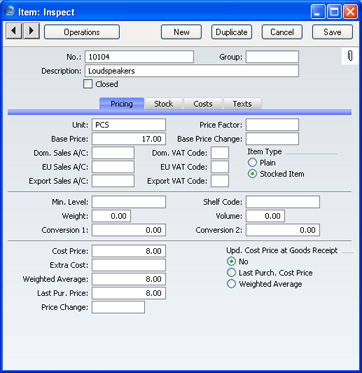
Task: Tick the Closed checkbox
Action: point(88,84)
